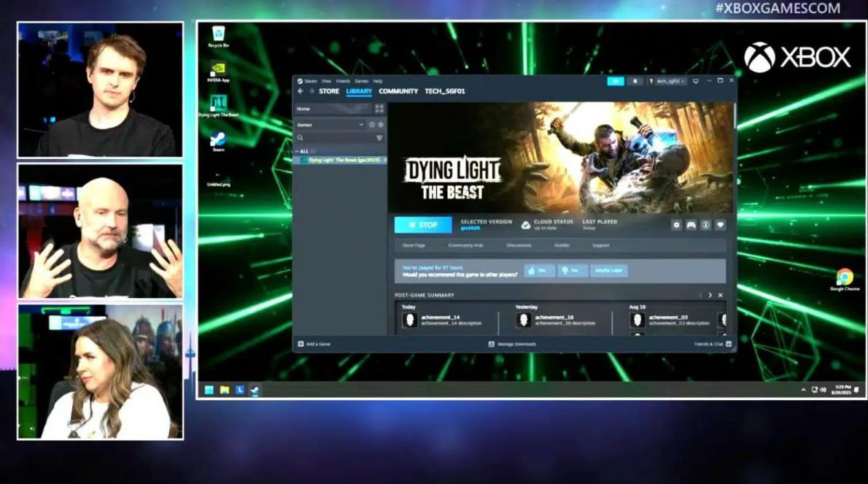Viewport: 868px width, 484px height.
Task: Expand the Games category dropdown
Action: click(361, 125)
